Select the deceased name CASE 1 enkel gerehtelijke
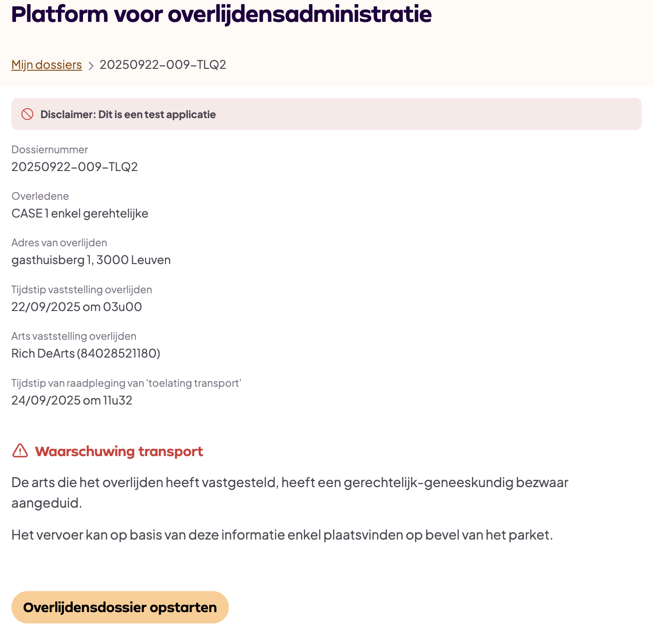This screenshot has height=644, width=653. (x=80, y=213)
